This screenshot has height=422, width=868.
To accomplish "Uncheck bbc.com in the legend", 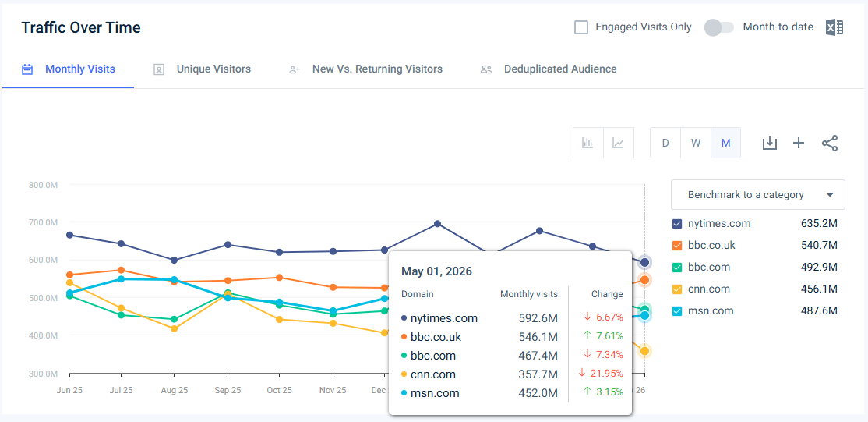I will [677, 268].
